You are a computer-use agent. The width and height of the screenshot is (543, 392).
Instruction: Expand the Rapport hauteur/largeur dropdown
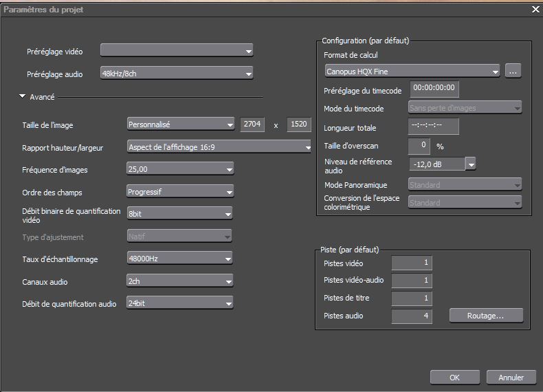(x=219, y=146)
